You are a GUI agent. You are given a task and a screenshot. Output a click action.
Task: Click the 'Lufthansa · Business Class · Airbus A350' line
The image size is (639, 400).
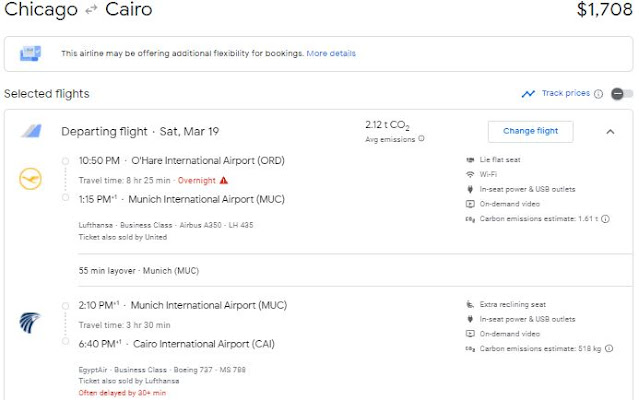166,225
